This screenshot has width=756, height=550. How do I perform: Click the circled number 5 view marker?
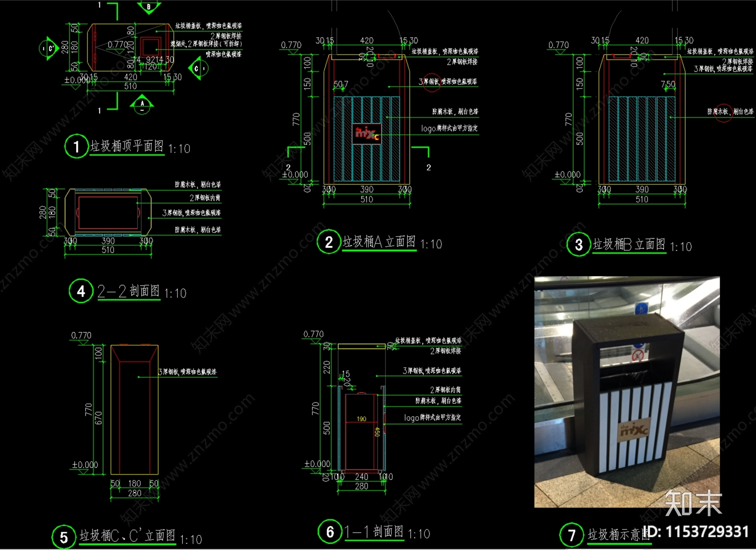(x=64, y=537)
